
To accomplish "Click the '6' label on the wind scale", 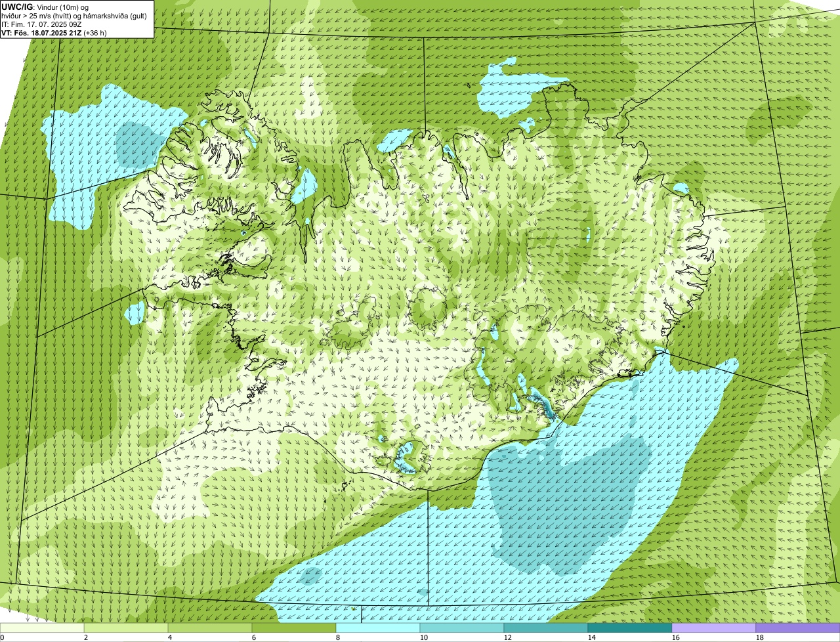I will [253, 637].
